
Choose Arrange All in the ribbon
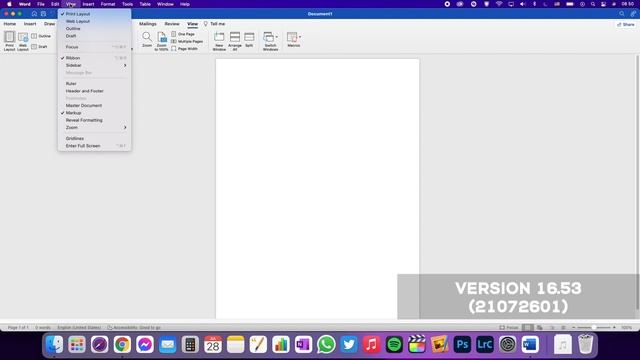point(235,41)
